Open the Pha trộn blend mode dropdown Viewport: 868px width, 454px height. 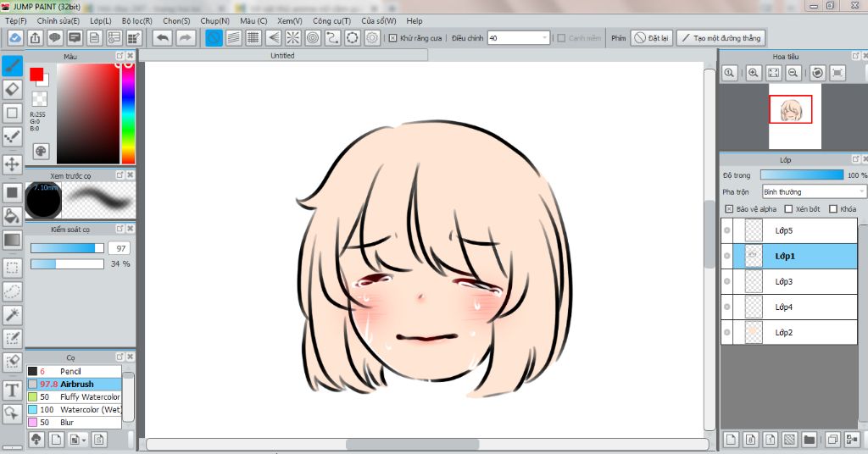pyautogui.click(x=813, y=192)
